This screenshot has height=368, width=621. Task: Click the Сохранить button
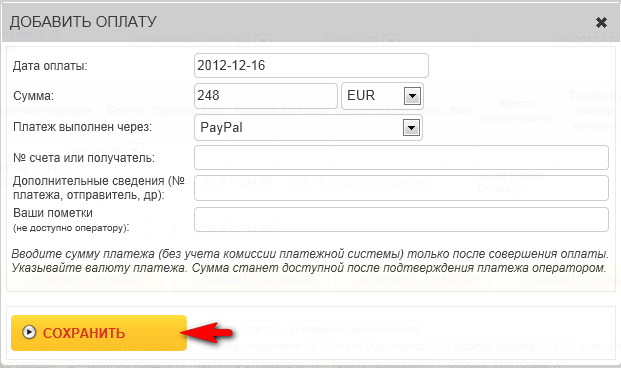click(99, 332)
